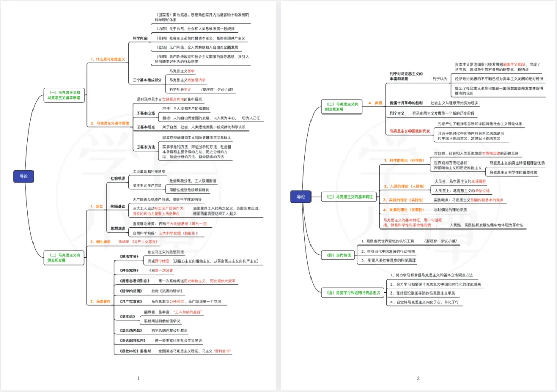Select the '列宁对马克思主义的丰富和发展' node

pos(406,76)
